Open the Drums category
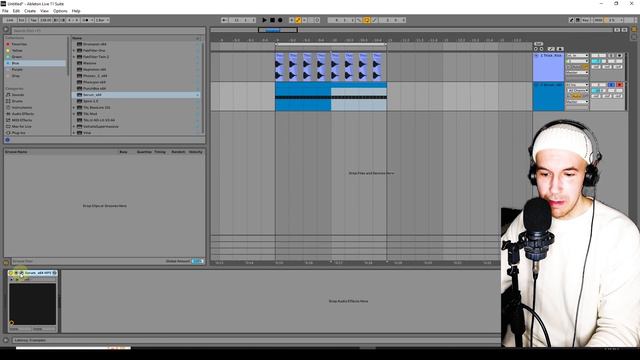The image size is (640, 360). [17, 101]
